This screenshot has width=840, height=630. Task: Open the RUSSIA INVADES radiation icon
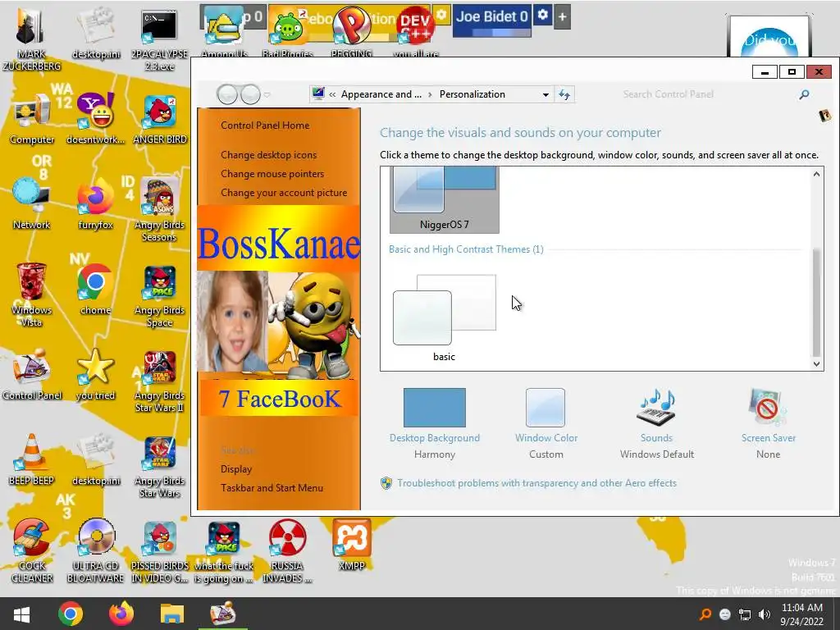[x=287, y=550]
